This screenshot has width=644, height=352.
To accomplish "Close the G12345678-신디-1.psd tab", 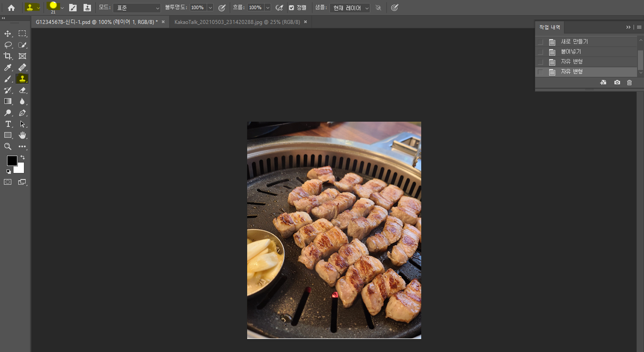I will click(163, 22).
